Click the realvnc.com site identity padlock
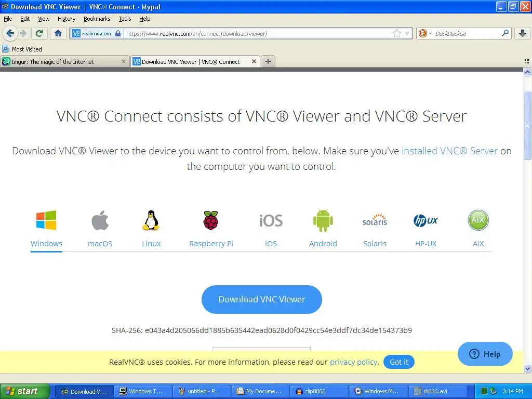 pos(118,33)
